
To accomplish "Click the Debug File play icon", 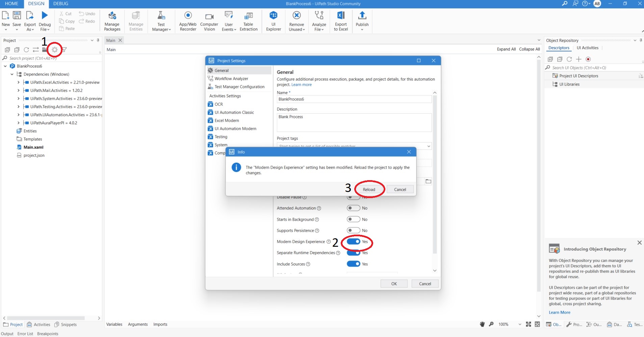I will click(x=45, y=15).
